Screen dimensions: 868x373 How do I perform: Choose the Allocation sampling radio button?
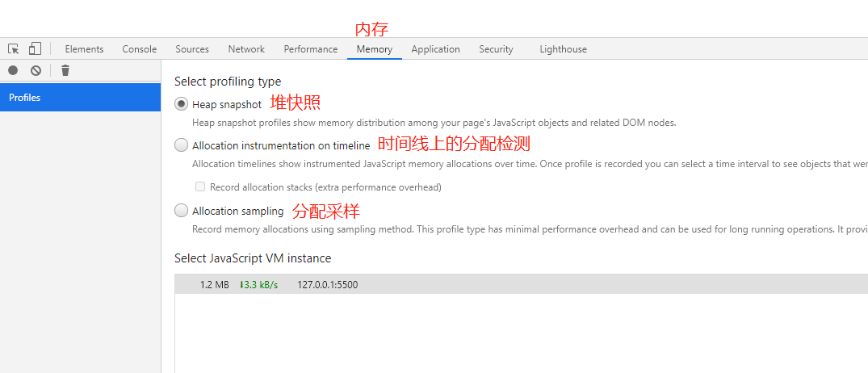181,211
